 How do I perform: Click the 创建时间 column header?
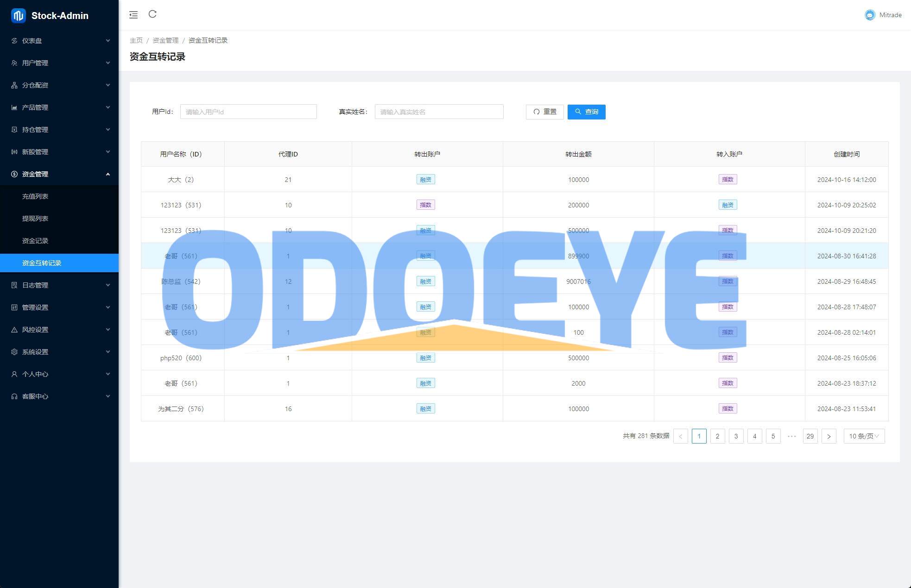[847, 154]
